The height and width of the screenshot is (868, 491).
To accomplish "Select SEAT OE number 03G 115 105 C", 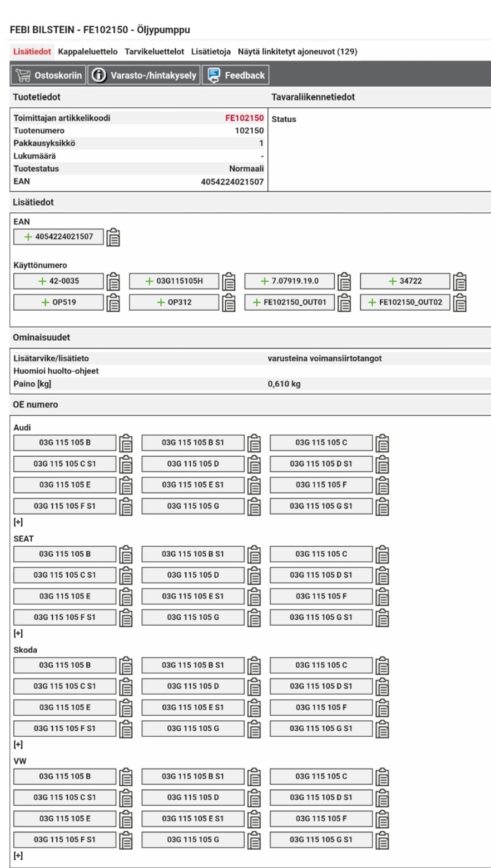I will pos(321,554).
